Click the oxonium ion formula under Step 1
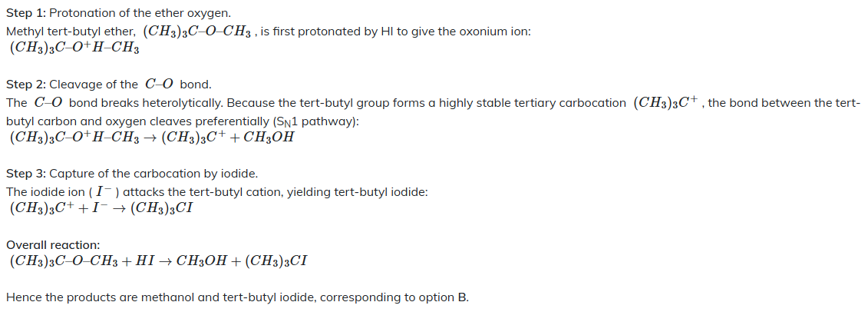The height and width of the screenshot is (312, 868). tap(74, 48)
